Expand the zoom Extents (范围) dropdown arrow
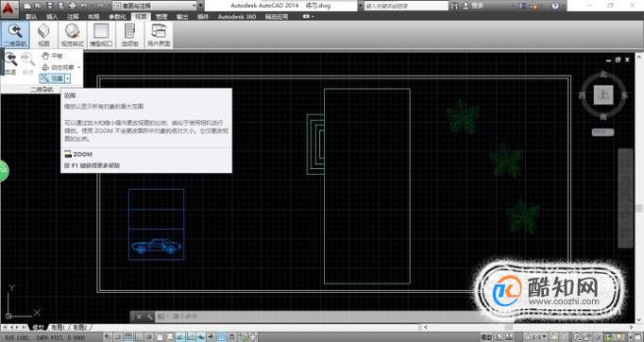Image resolution: width=644 pixels, height=342 pixels. click(68, 78)
